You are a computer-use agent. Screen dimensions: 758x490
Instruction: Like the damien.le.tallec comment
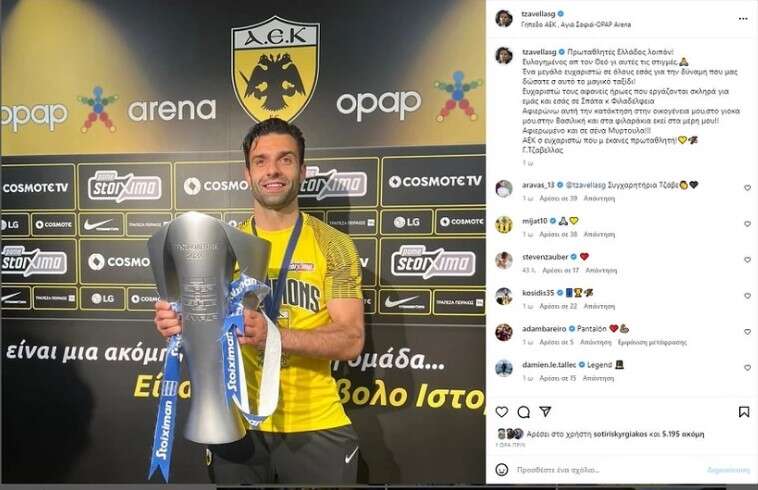click(x=747, y=368)
